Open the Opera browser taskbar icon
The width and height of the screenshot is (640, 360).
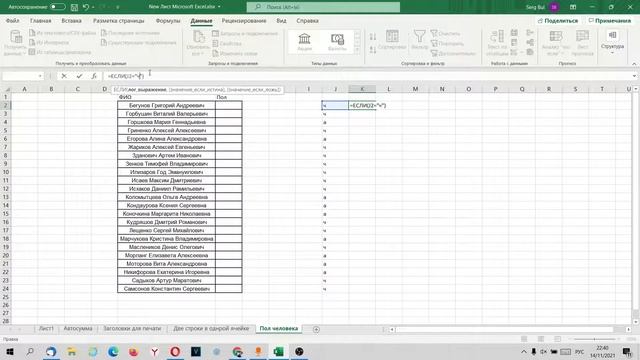pos(175,351)
